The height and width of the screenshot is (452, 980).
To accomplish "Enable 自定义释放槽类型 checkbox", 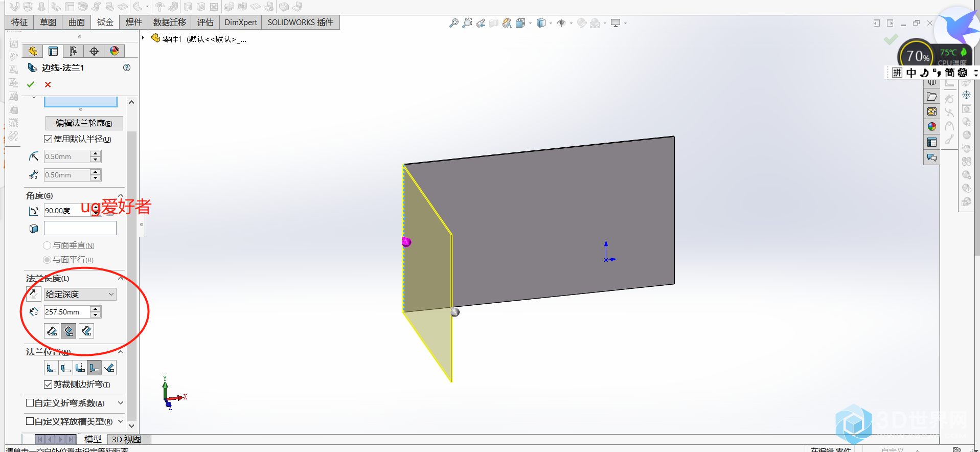I will point(30,421).
